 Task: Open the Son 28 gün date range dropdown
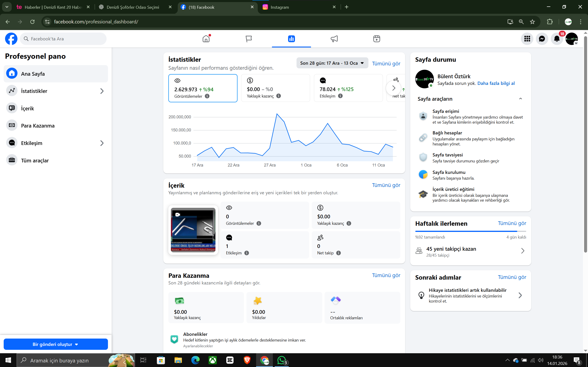tap(332, 63)
